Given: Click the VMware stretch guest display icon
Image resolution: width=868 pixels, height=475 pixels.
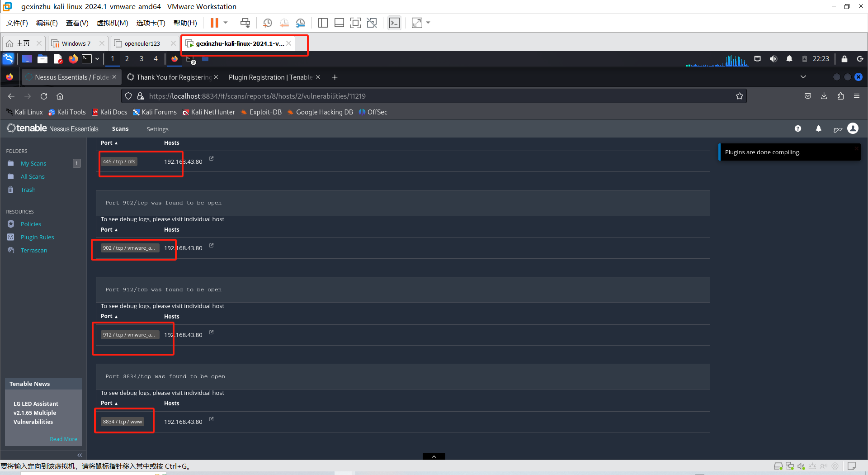Looking at the screenshot, I should click(417, 23).
